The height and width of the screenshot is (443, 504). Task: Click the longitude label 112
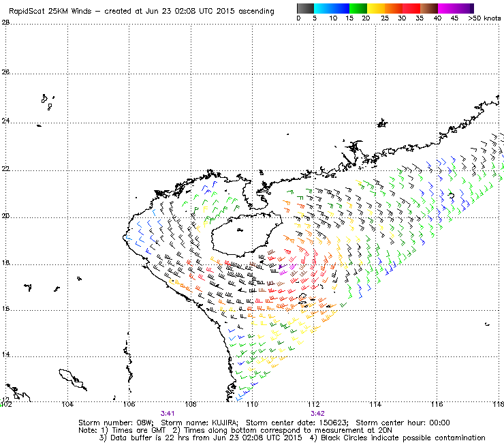tap(314, 404)
